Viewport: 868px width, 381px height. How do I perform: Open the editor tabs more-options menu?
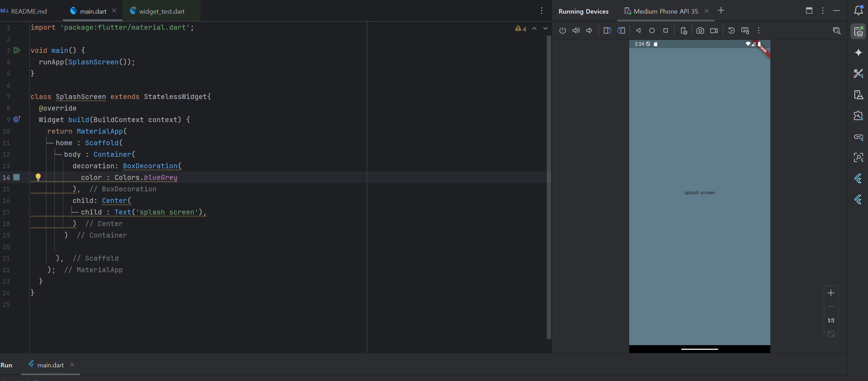click(542, 11)
